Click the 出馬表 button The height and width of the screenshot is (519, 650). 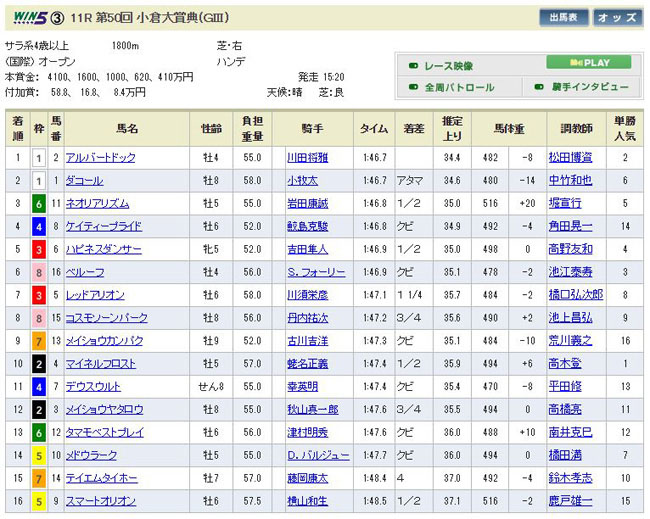click(x=563, y=17)
